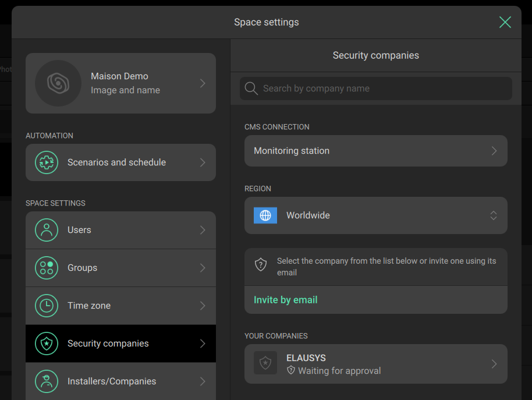
Task: Click the Security companies shield icon
Action: (47, 344)
